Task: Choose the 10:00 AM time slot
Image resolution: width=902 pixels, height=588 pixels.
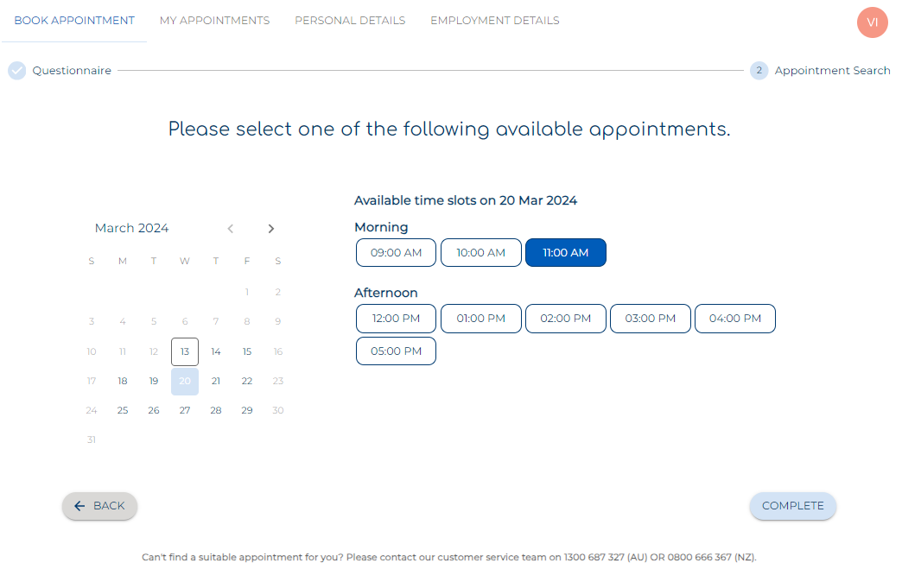Action: 480,252
